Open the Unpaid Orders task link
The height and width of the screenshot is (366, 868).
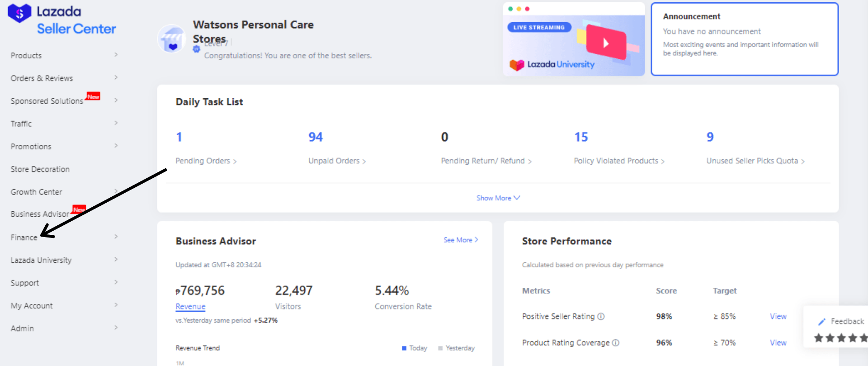pos(337,161)
